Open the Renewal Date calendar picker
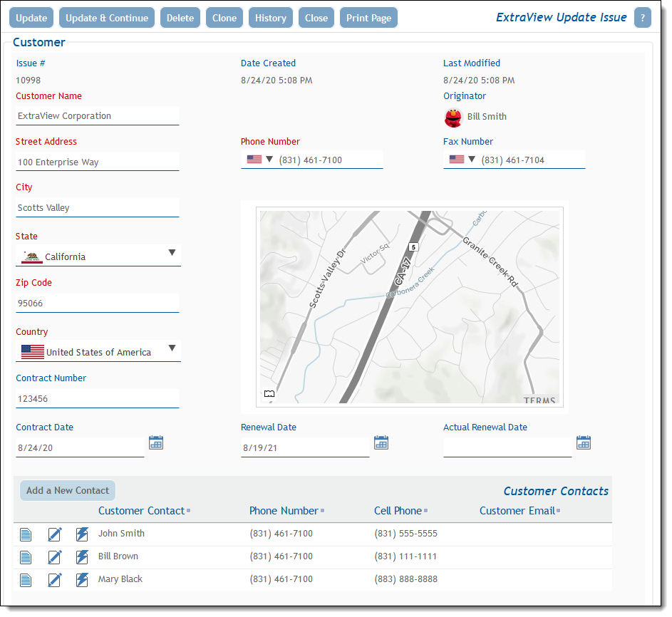This screenshot has width=672, height=617. click(x=381, y=442)
